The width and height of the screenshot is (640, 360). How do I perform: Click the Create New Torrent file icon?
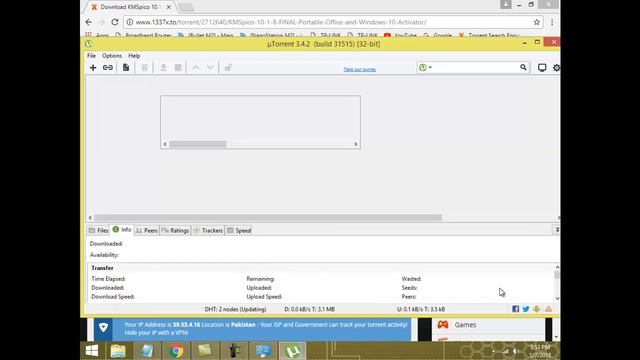[126, 68]
